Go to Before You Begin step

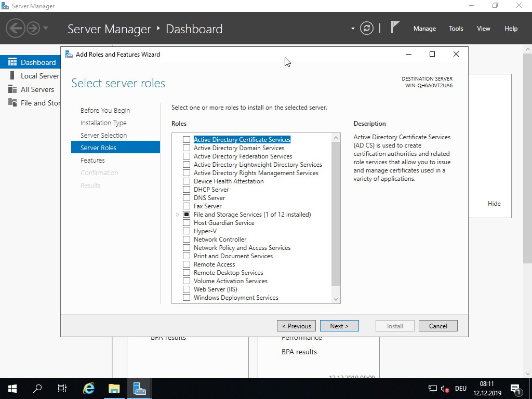pos(105,110)
